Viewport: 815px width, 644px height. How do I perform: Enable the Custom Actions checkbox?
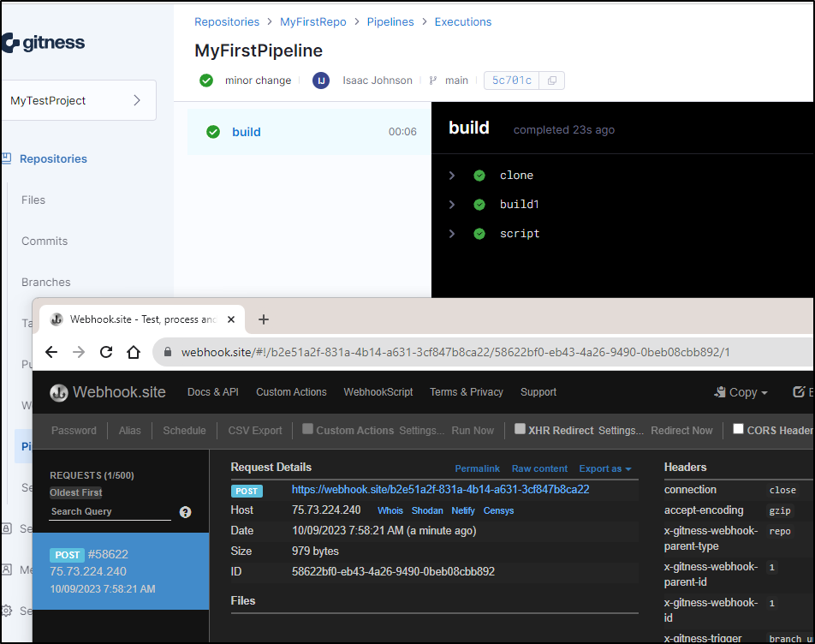point(307,429)
